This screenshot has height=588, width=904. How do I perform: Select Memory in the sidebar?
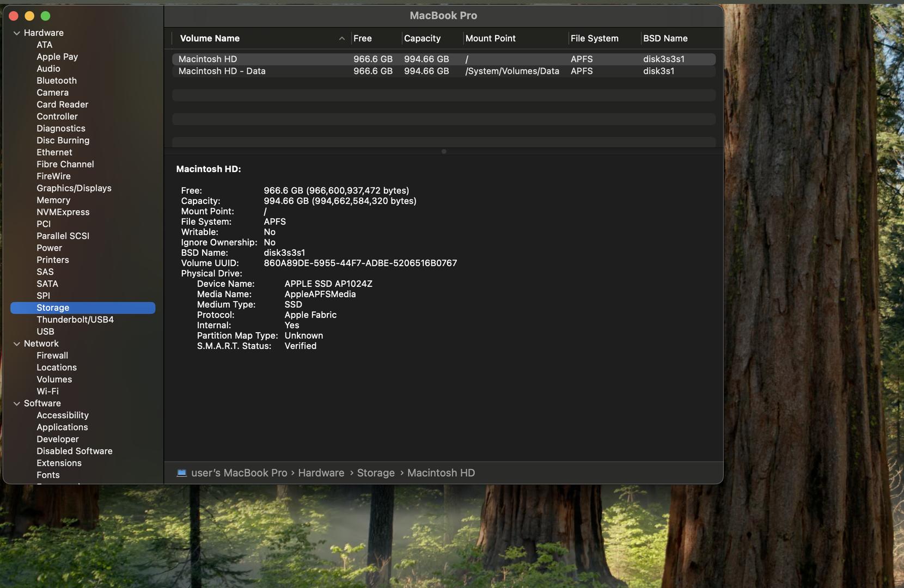pos(53,201)
